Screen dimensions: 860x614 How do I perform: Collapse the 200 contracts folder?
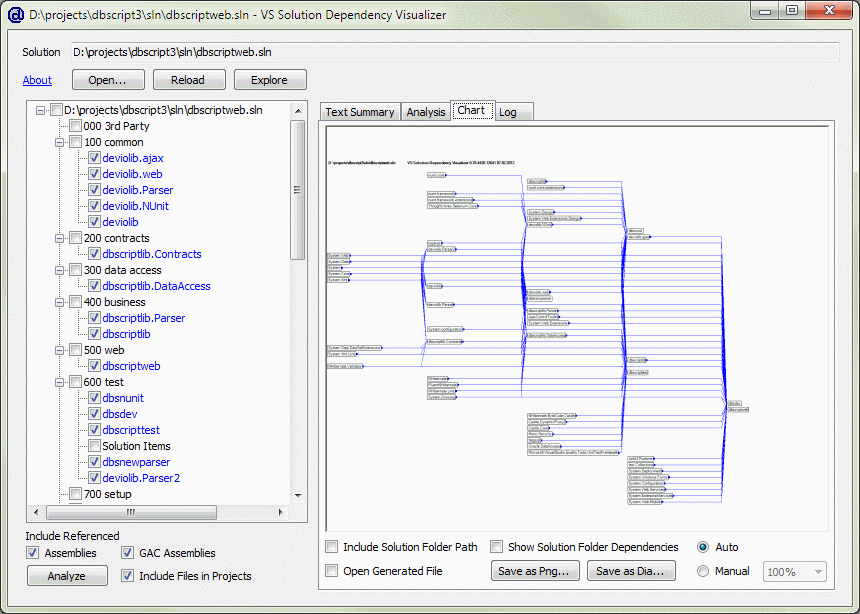coord(59,239)
